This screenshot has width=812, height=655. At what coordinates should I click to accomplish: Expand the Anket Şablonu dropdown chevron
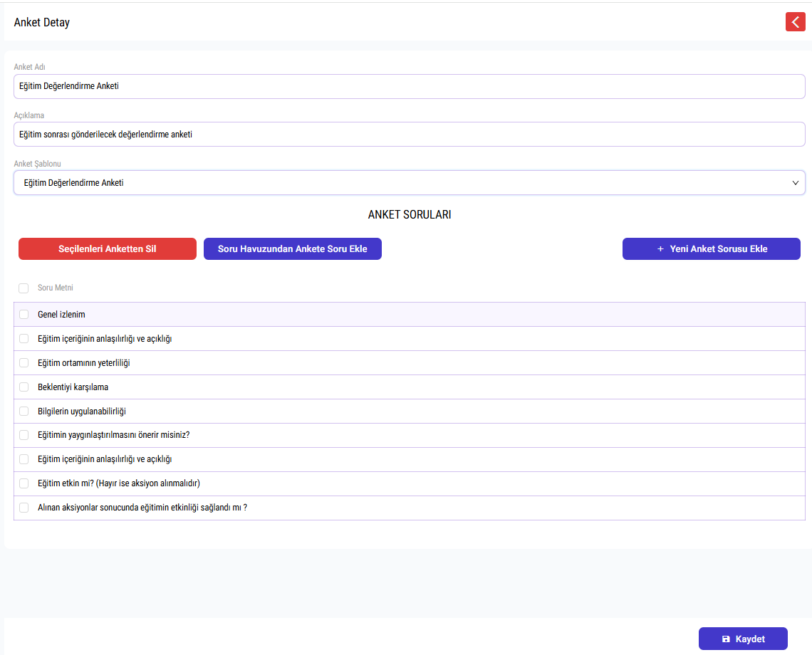point(795,183)
